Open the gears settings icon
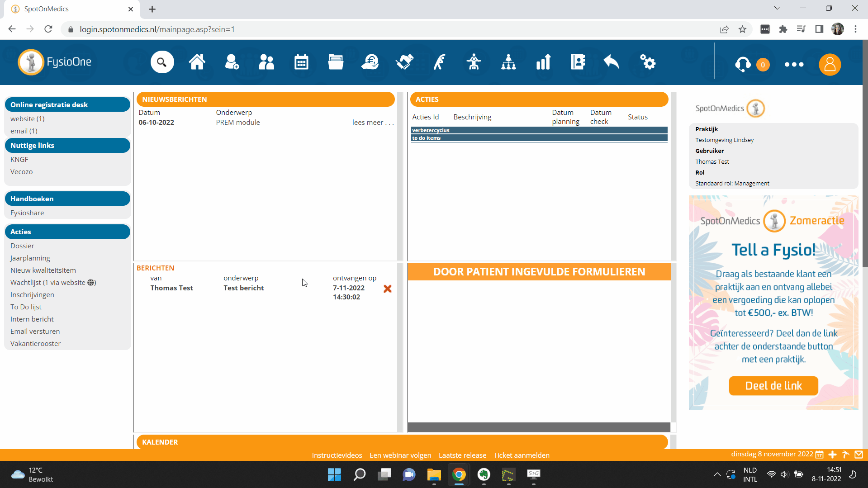 point(647,62)
